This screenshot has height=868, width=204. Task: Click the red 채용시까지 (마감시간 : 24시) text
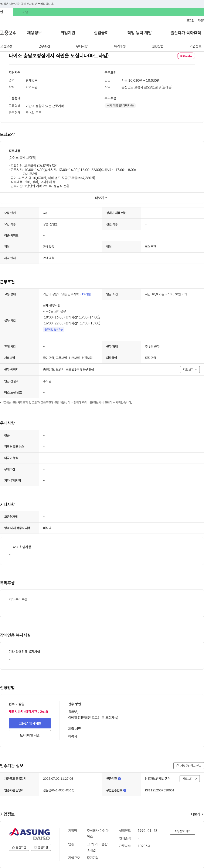point(28,712)
